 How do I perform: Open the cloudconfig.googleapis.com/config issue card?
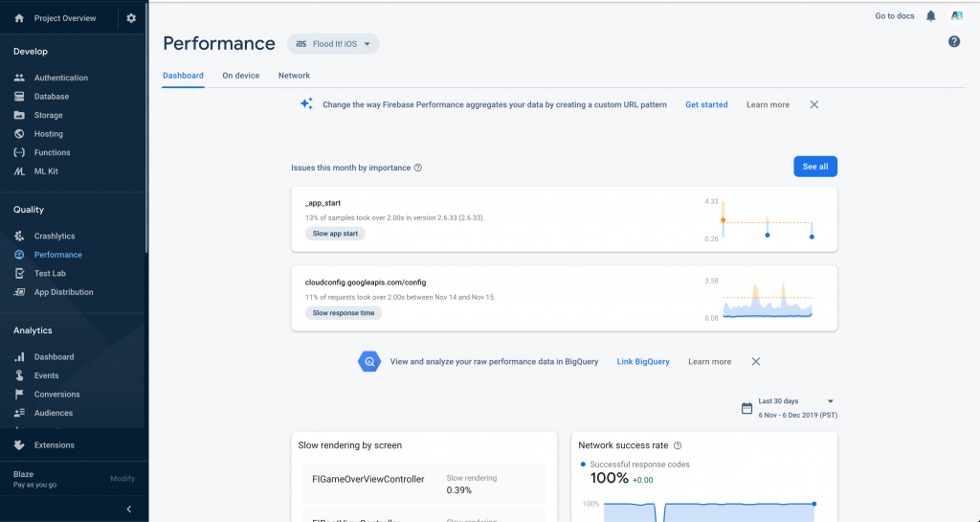tap(565, 299)
